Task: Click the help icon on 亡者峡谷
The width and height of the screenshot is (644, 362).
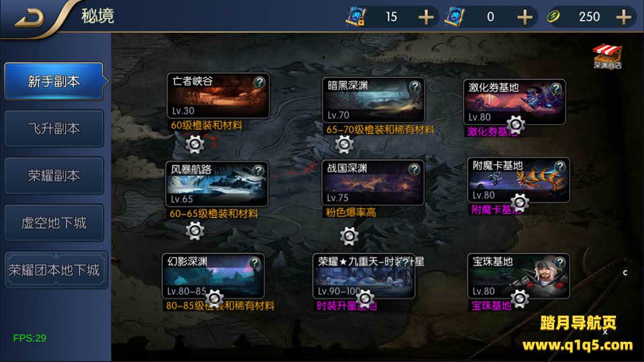Action: click(x=259, y=82)
